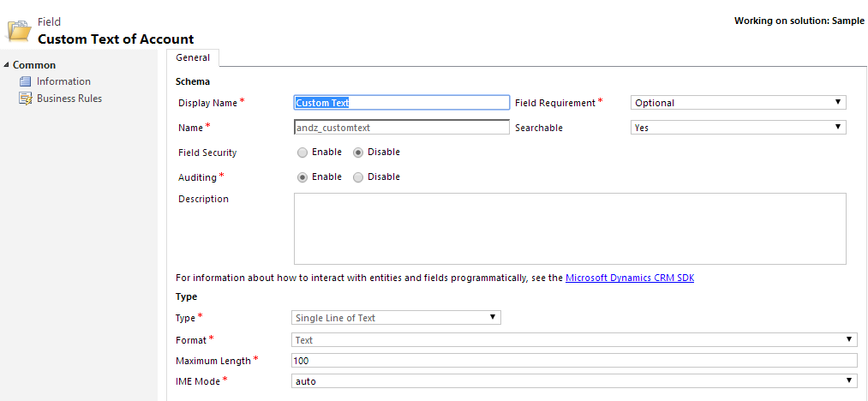The width and height of the screenshot is (868, 401).
Task: Switch to the General tab
Action: click(x=193, y=58)
